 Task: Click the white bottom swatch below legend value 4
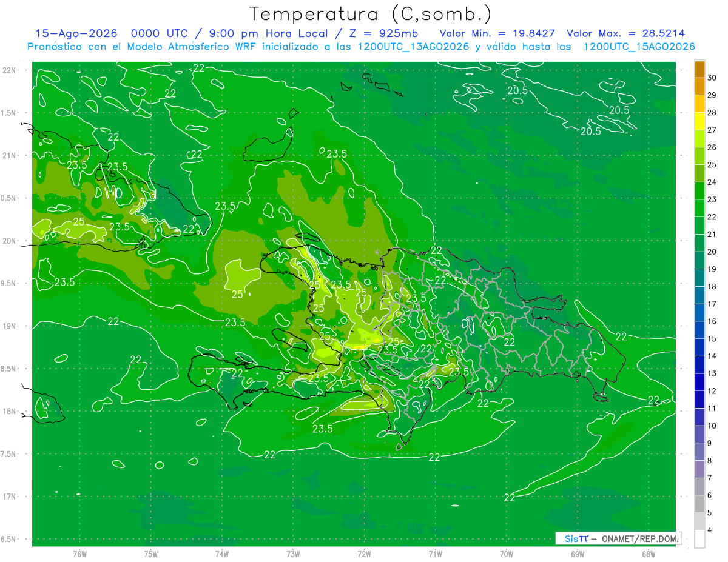tap(699, 540)
